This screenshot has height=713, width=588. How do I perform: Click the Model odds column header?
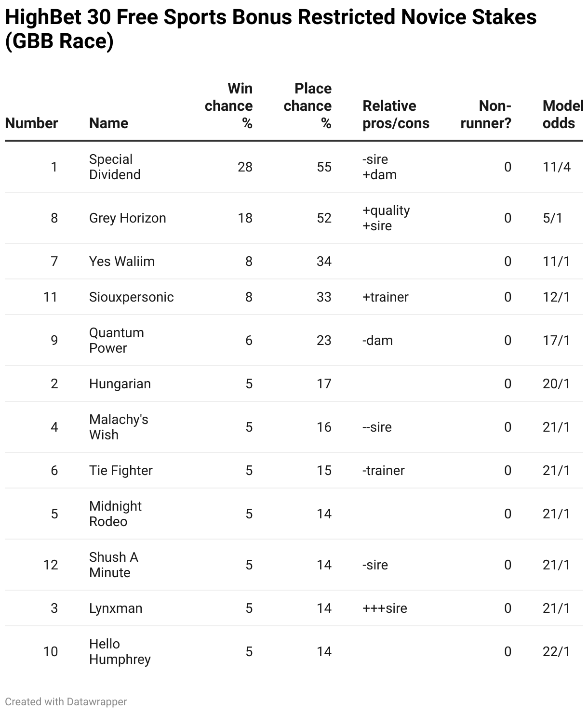(561, 114)
